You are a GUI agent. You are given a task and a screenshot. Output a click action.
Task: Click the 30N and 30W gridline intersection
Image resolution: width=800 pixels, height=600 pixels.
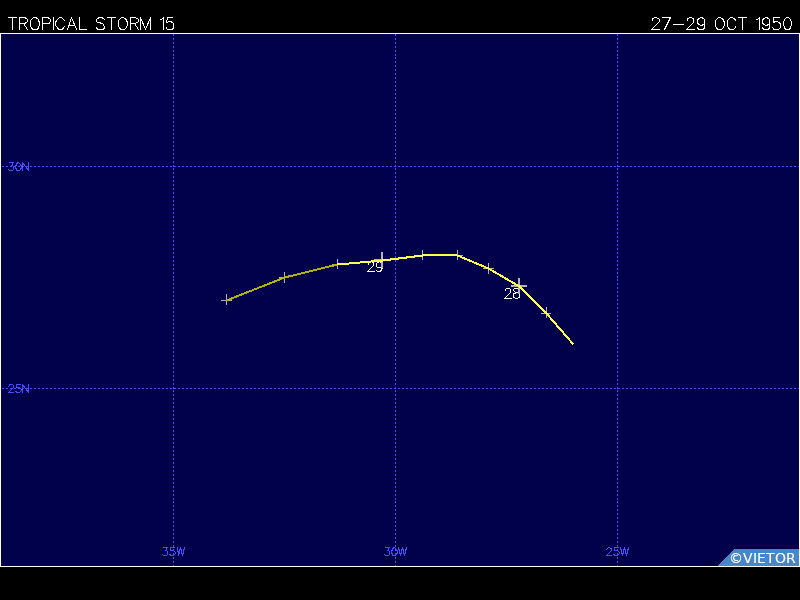pyautogui.click(x=395, y=166)
